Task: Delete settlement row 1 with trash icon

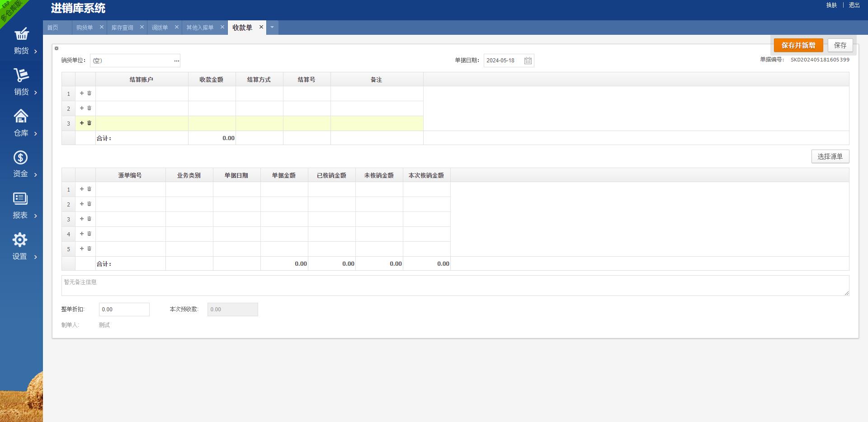Action: pyautogui.click(x=89, y=93)
